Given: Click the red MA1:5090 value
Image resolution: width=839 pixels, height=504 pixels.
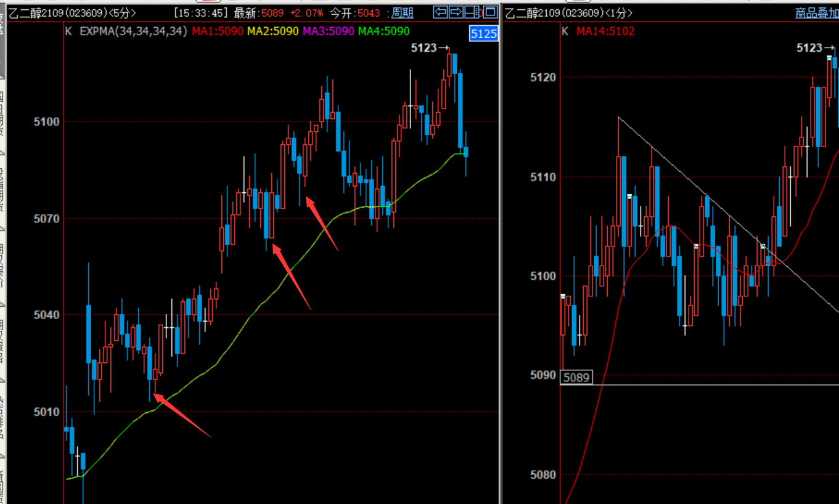Looking at the screenshot, I should point(218,31).
